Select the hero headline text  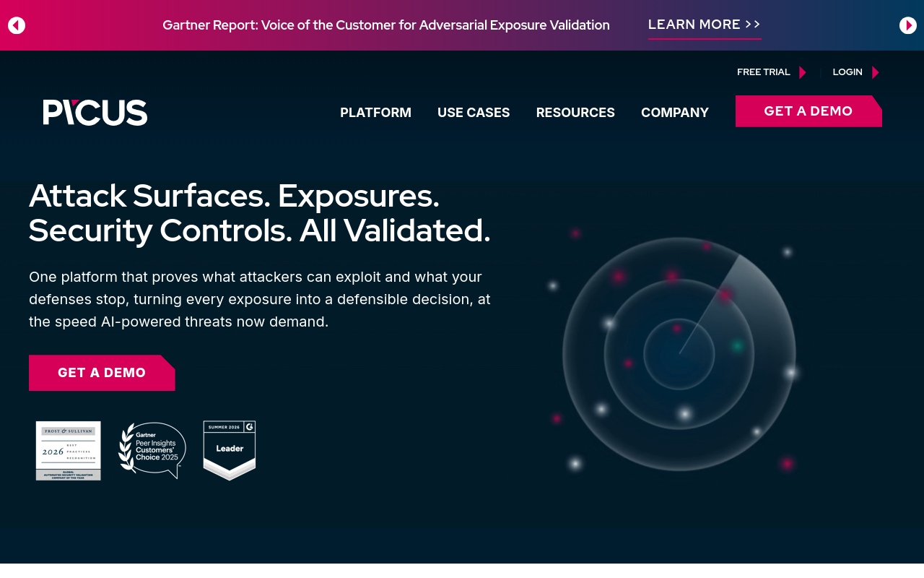click(260, 213)
